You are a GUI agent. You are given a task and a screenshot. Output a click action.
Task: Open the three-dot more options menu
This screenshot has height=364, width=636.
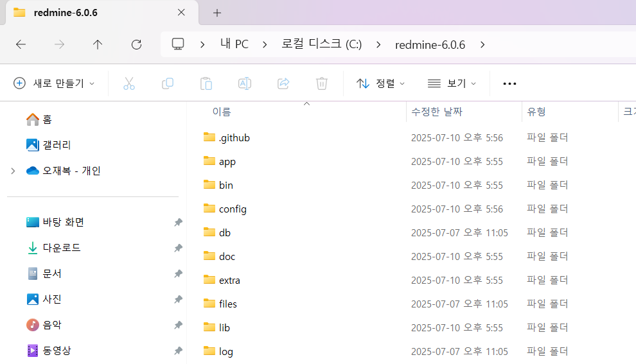click(509, 83)
